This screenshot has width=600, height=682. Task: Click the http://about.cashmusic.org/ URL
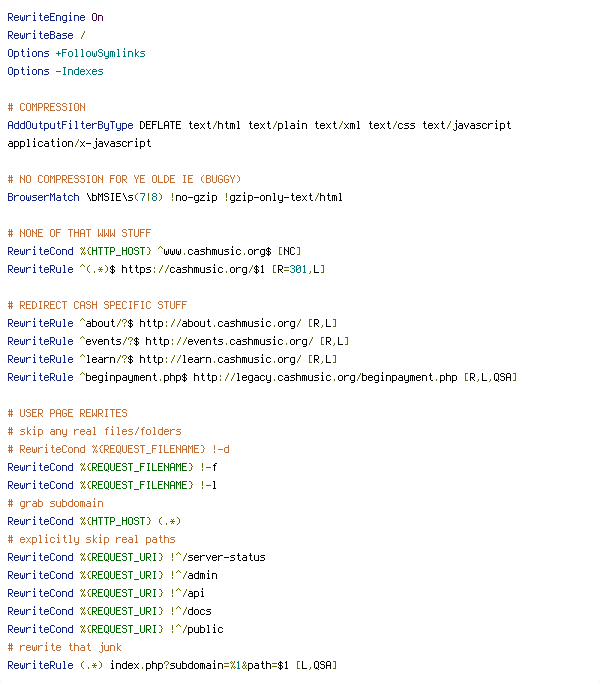point(220,324)
